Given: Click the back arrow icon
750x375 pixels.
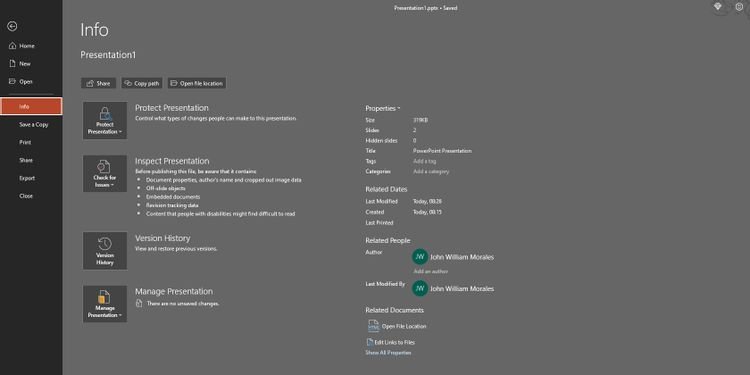Looking at the screenshot, I should pyautogui.click(x=12, y=27).
